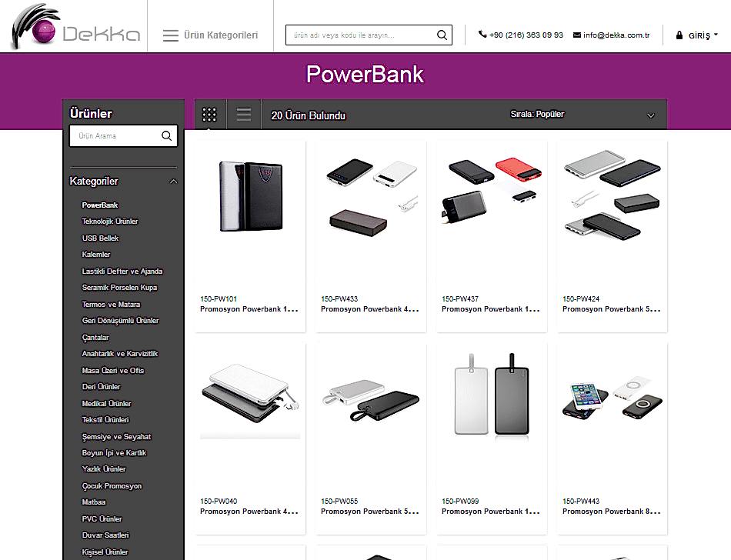731x560 pixels.
Task: Open product 150-PW443 wireless powerbank image
Action: tap(613, 400)
